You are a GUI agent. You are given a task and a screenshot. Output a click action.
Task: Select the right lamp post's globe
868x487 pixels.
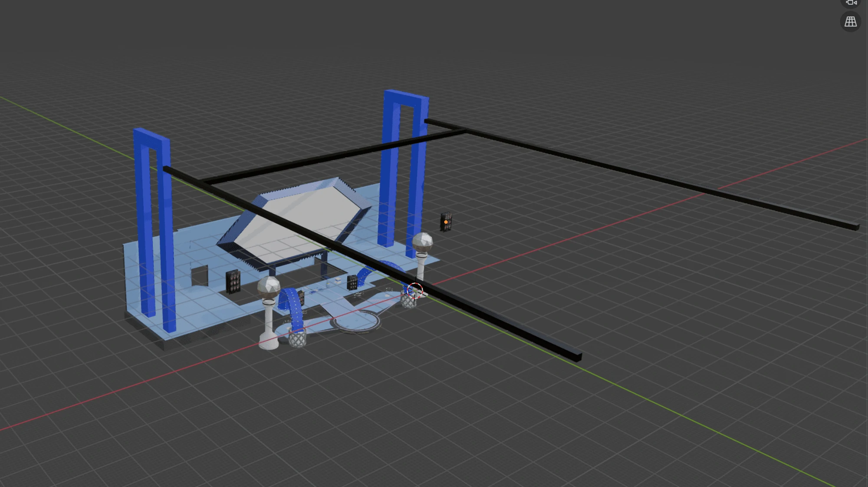coord(422,242)
